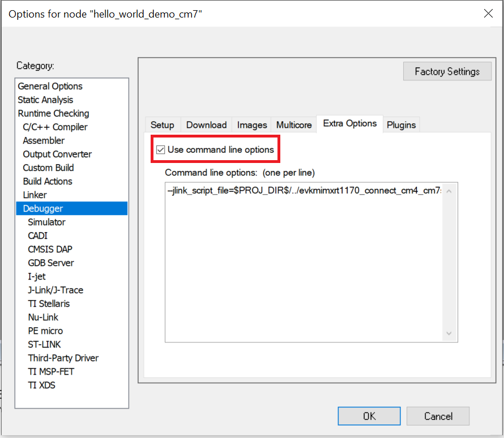Click the command box scroll up arrow
504x438 pixels.
pos(450,191)
